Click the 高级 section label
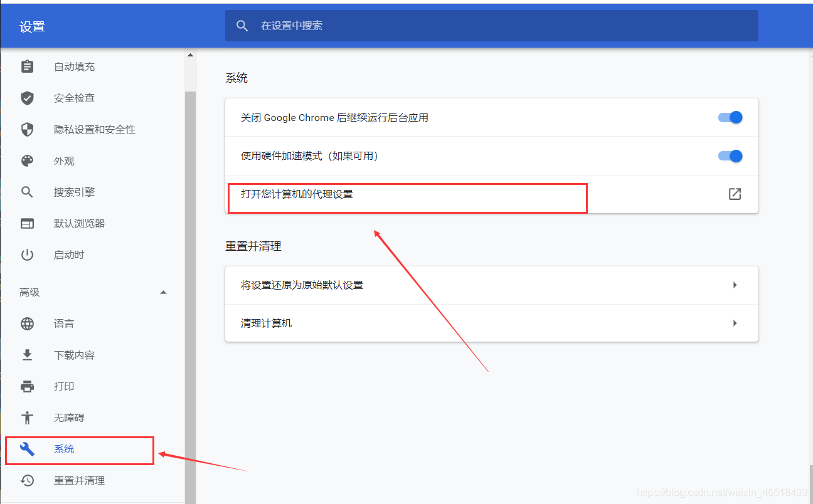The width and height of the screenshot is (813, 504). tap(29, 292)
